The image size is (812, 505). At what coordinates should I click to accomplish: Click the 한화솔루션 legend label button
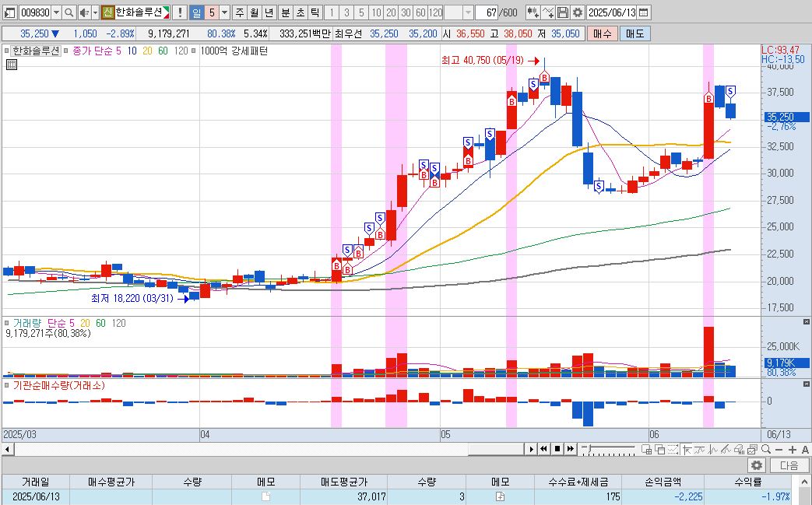pyautogui.click(x=36, y=51)
